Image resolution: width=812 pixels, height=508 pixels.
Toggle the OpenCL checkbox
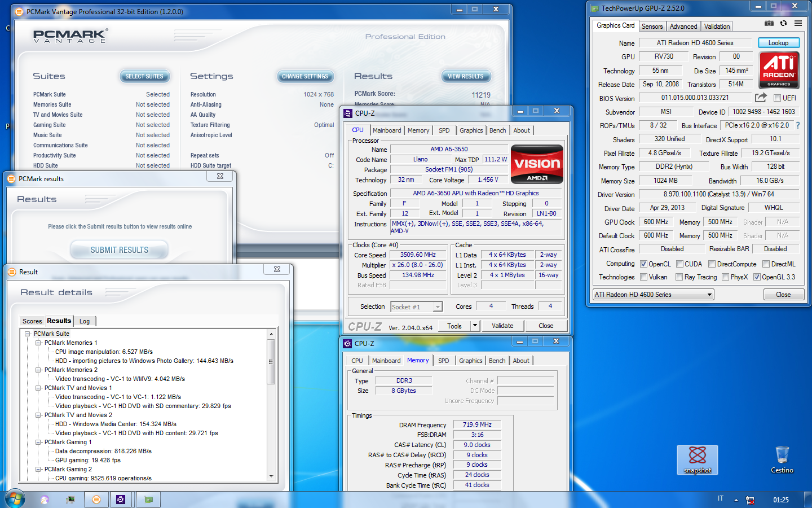[x=643, y=264]
